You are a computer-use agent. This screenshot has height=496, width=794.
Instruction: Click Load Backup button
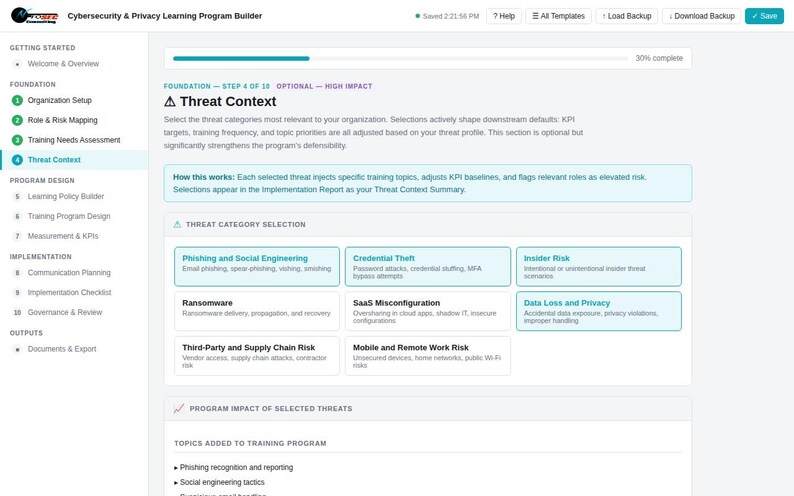(x=627, y=16)
